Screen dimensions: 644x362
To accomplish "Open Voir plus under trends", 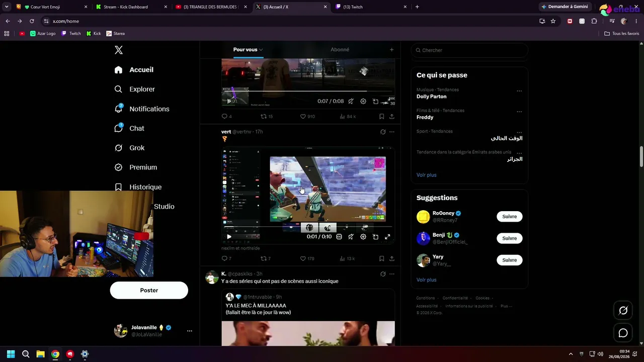I will (x=426, y=175).
